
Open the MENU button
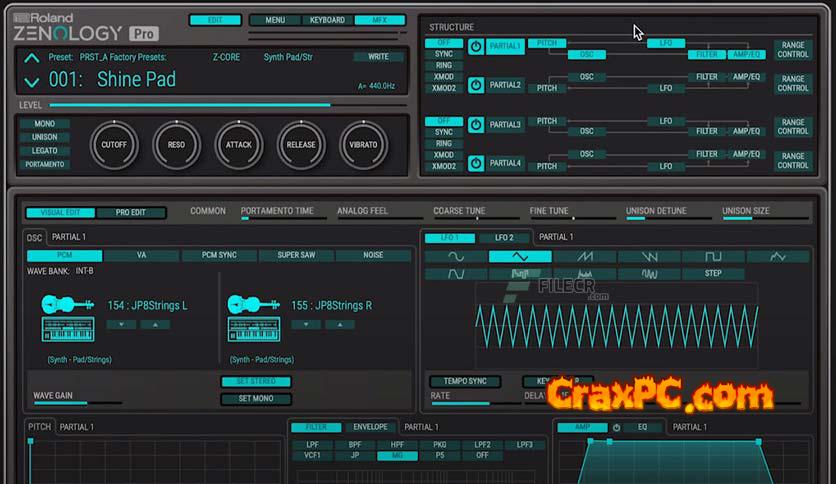point(275,20)
